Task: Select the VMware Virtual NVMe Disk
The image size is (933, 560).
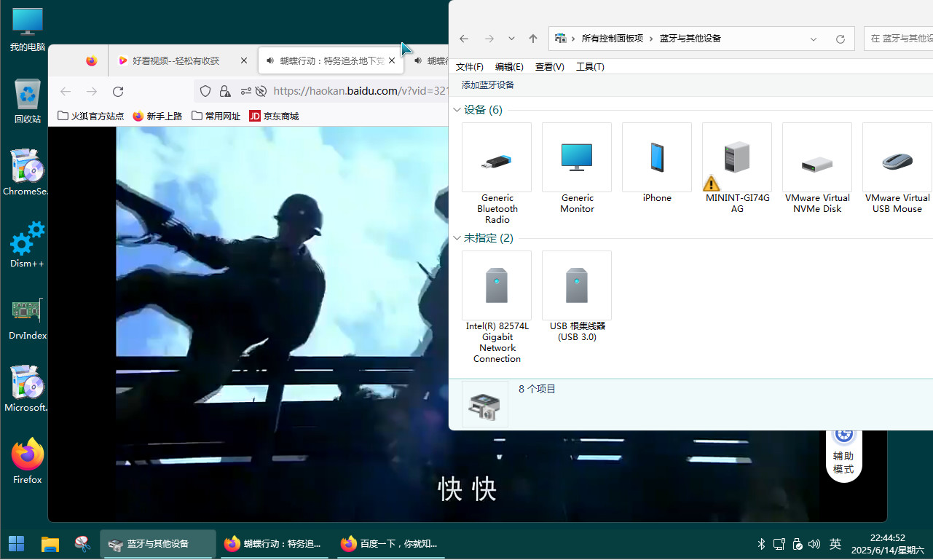Action: click(x=817, y=168)
